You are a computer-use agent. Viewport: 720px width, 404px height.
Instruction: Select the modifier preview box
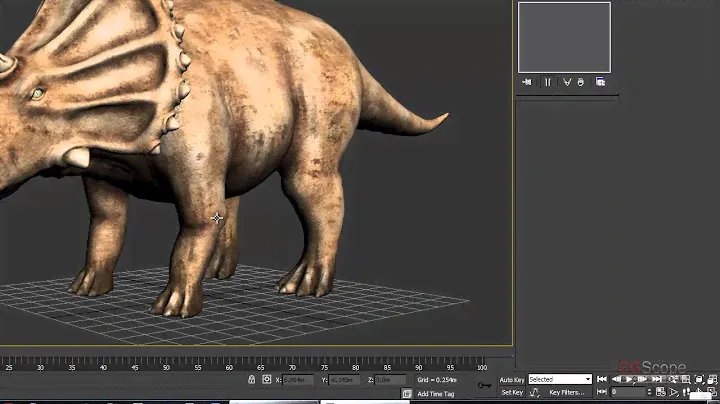[x=564, y=37]
